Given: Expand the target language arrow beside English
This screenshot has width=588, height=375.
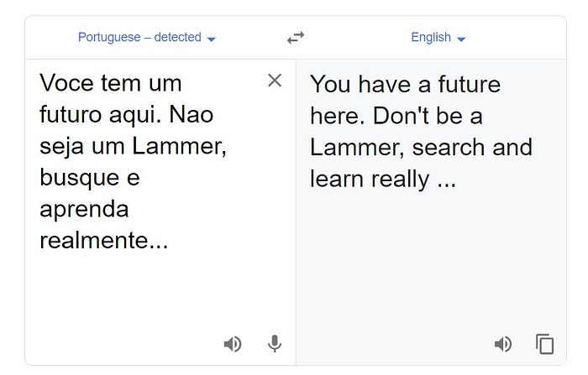Looking at the screenshot, I should tap(461, 39).
